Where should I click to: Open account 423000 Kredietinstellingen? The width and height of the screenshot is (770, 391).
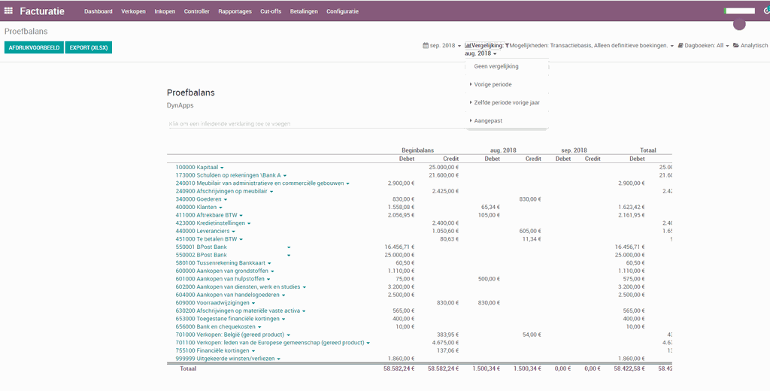tap(213, 223)
